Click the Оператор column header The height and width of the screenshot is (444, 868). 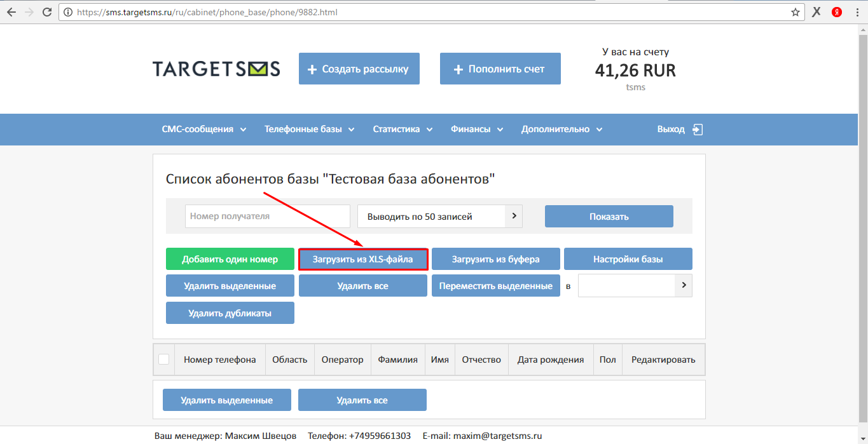343,360
